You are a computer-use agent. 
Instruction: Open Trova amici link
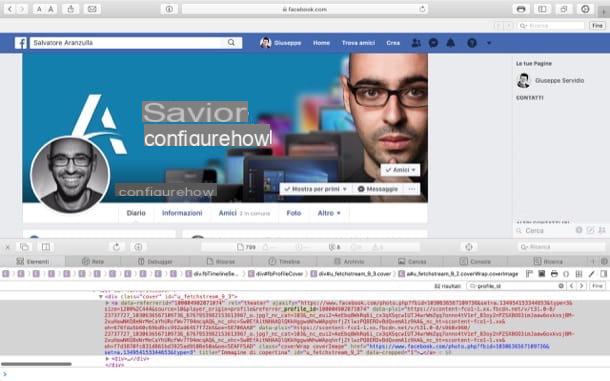coord(358,43)
